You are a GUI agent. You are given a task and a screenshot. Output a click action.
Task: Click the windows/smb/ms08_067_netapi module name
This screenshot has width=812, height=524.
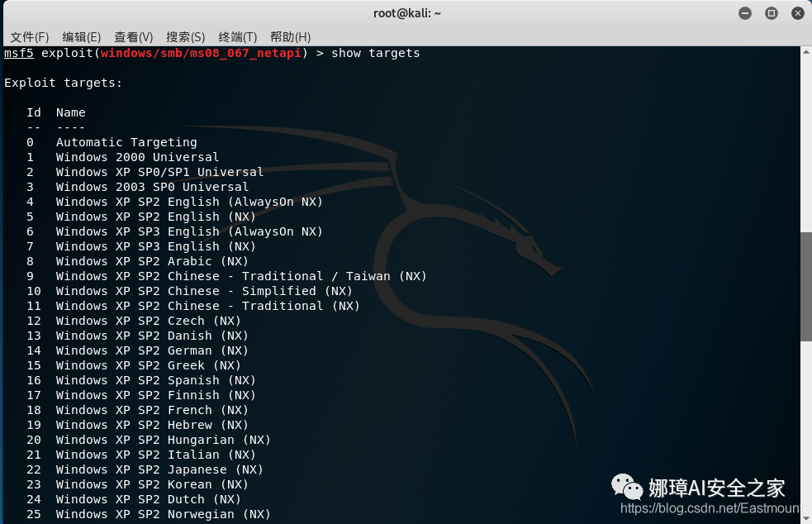pos(201,54)
